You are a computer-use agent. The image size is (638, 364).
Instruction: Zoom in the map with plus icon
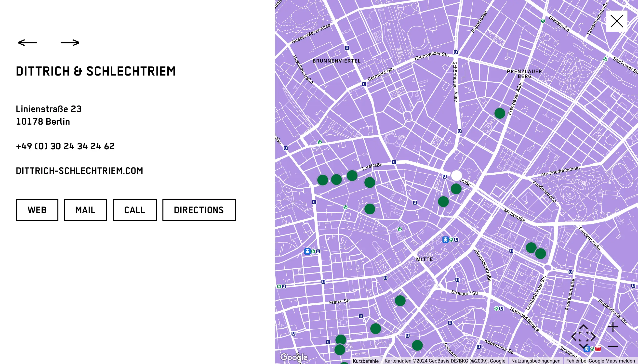click(x=613, y=327)
